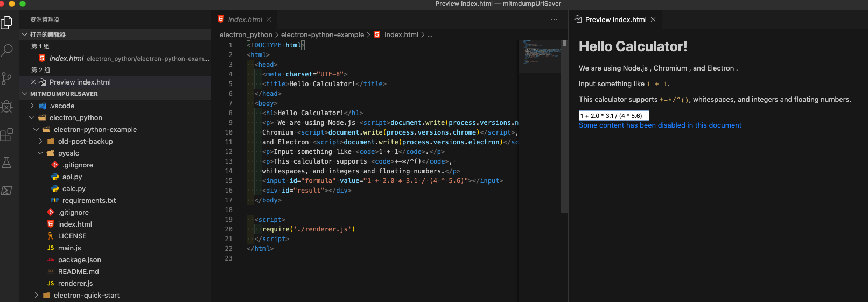Screen dimensions: 868x302
Task: Click the git icon beside pycalc .gitignore
Action: coord(55,165)
